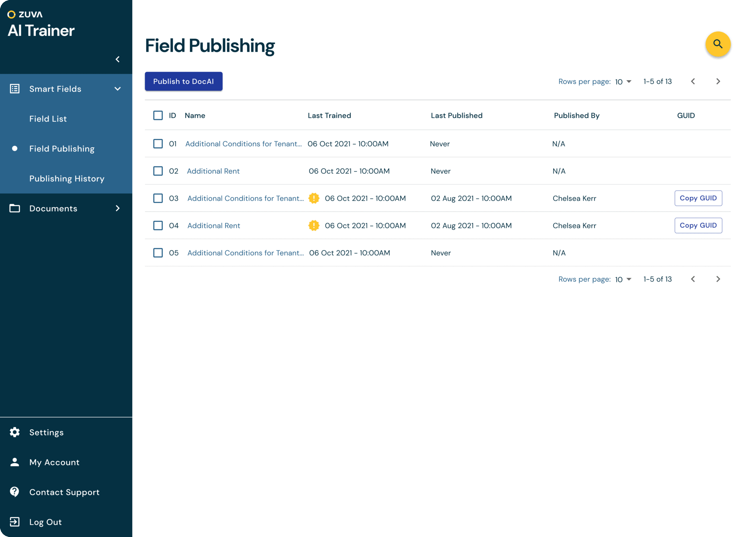This screenshot has height=537, width=756.
Task: Click the My Account person icon
Action: (x=15, y=462)
